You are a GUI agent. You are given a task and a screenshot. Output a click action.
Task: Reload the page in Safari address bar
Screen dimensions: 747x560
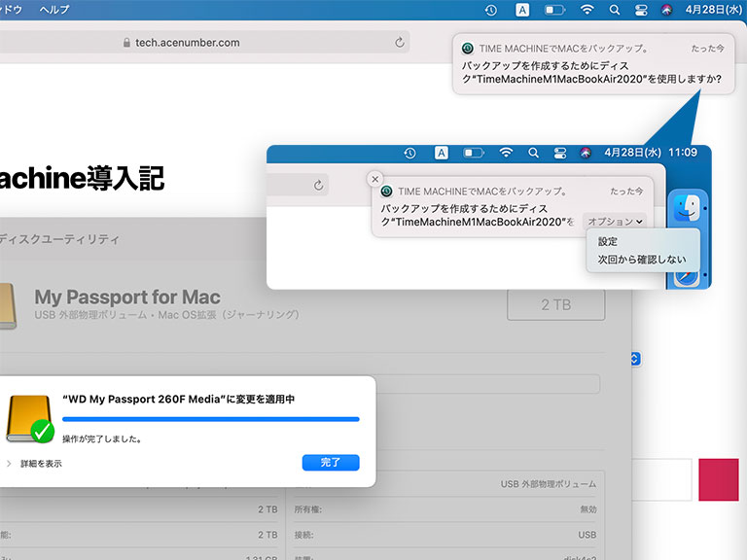(399, 43)
